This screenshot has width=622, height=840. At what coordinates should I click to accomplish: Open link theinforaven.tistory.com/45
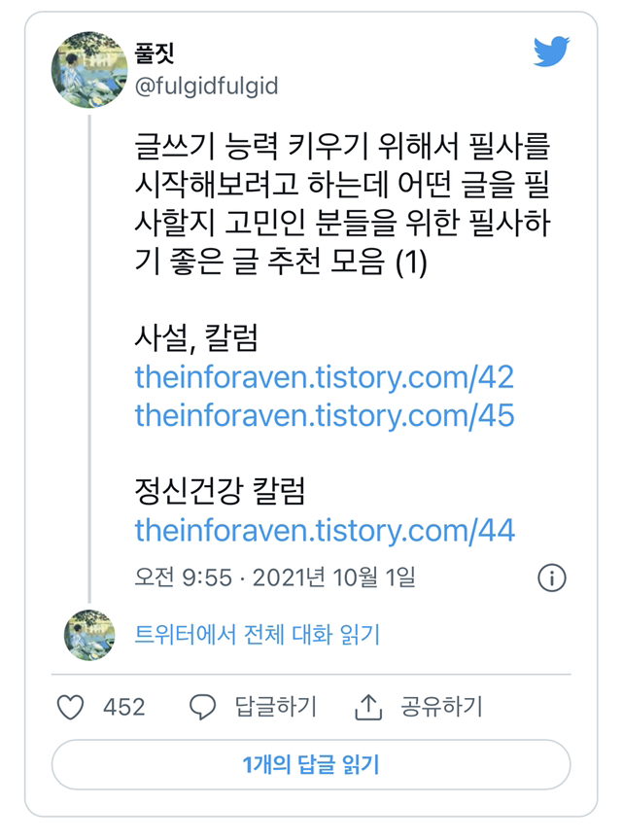(x=325, y=415)
